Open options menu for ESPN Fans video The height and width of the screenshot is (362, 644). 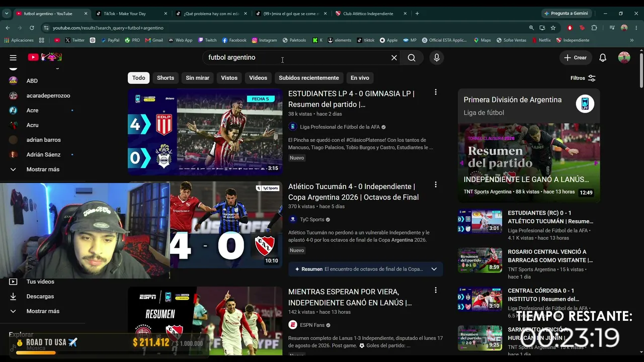click(436, 290)
